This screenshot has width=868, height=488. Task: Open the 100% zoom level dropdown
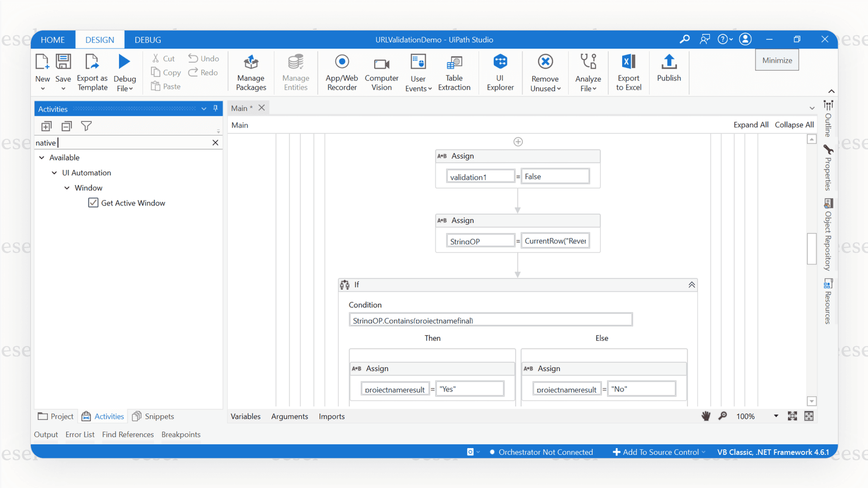[x=776, y=416]
